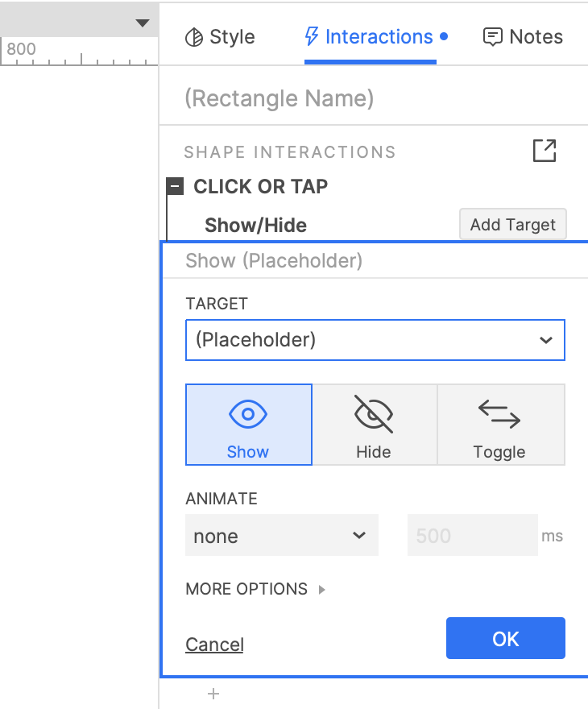588x709 pixels.
Task: Select the Show eye option
Action: coord(249,425)
